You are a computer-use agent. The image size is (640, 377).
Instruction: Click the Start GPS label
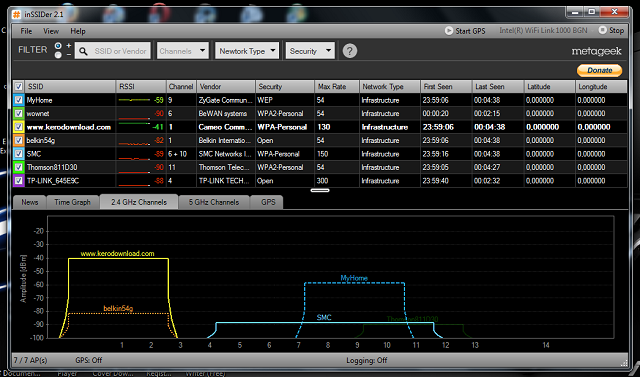point(471,31)
